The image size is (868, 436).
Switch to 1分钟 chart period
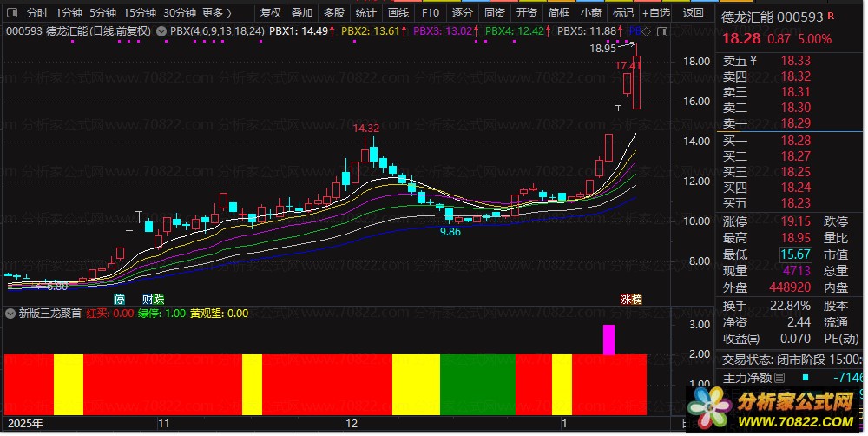[69, 12]
